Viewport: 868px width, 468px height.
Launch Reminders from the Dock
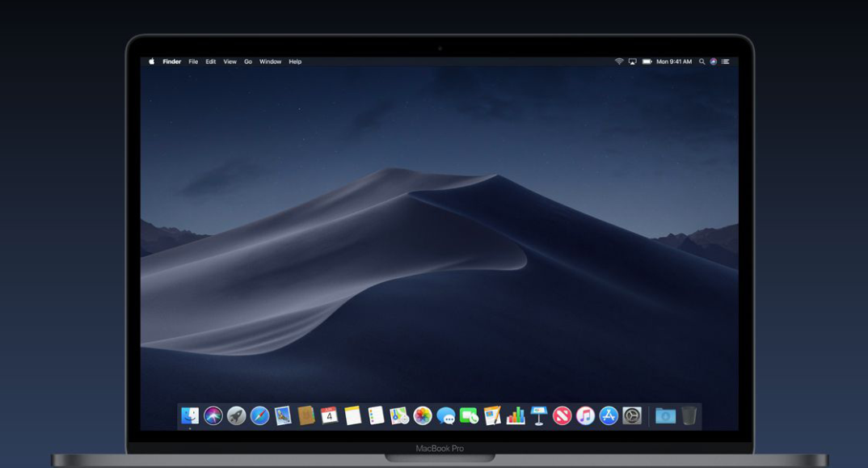coord(376,415)
